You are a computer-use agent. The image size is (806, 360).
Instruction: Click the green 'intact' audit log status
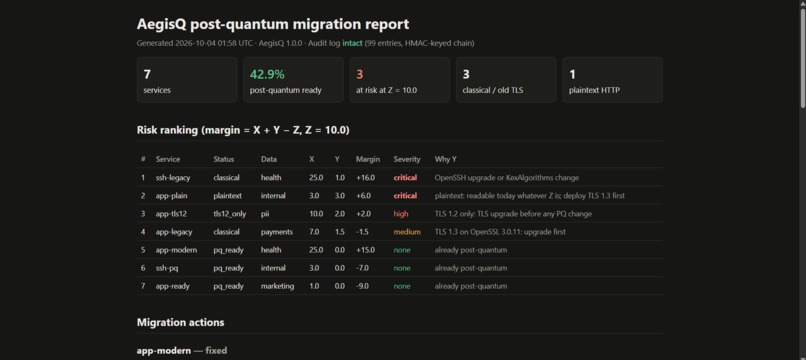coord(352,43)
